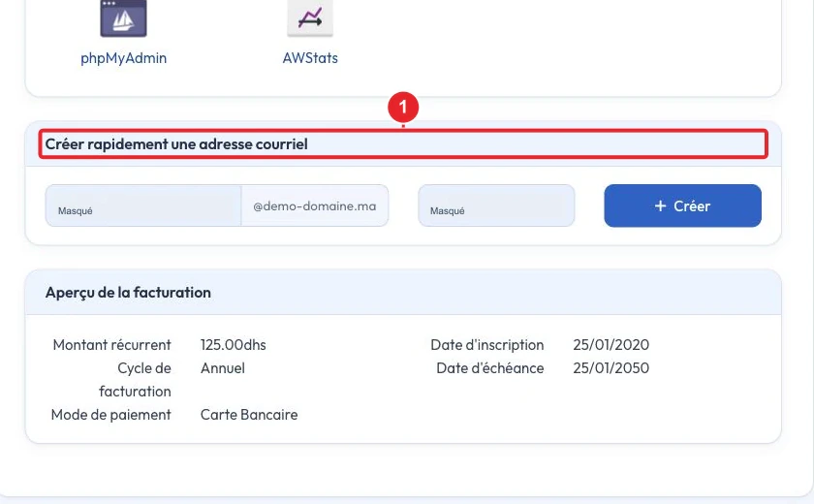Open the AWStats chart icon
Viewport: 814px width, 504px height.
[310, 18]
